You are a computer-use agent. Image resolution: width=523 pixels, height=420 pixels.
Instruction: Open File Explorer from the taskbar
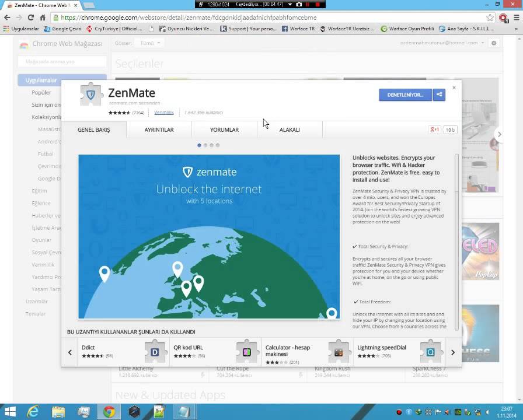(x=58, y=412)
